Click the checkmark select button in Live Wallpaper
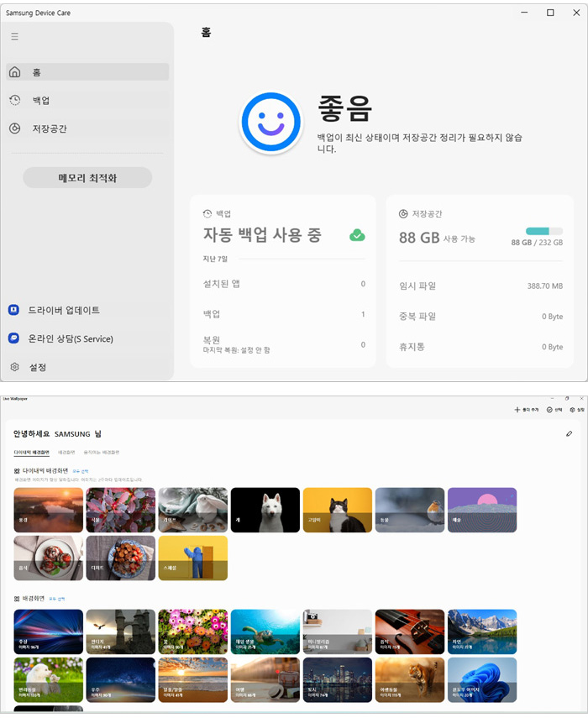This screenshot has width=588, height=718. coord(554,410)
